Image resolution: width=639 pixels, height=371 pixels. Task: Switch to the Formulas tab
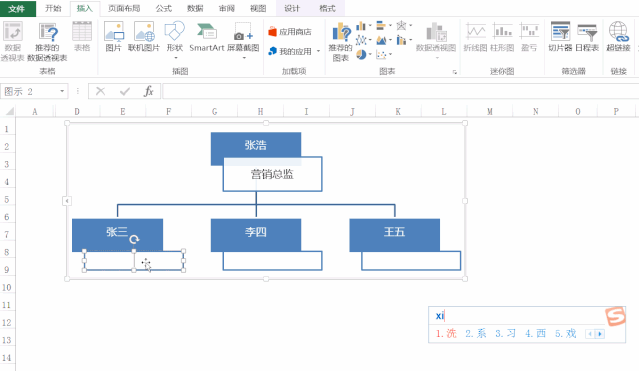[164, 9]
